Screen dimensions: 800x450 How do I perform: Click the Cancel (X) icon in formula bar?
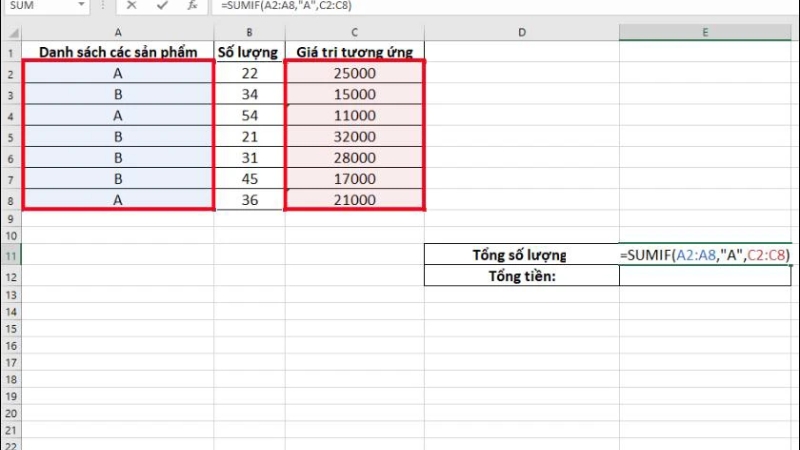coord(132,5)
